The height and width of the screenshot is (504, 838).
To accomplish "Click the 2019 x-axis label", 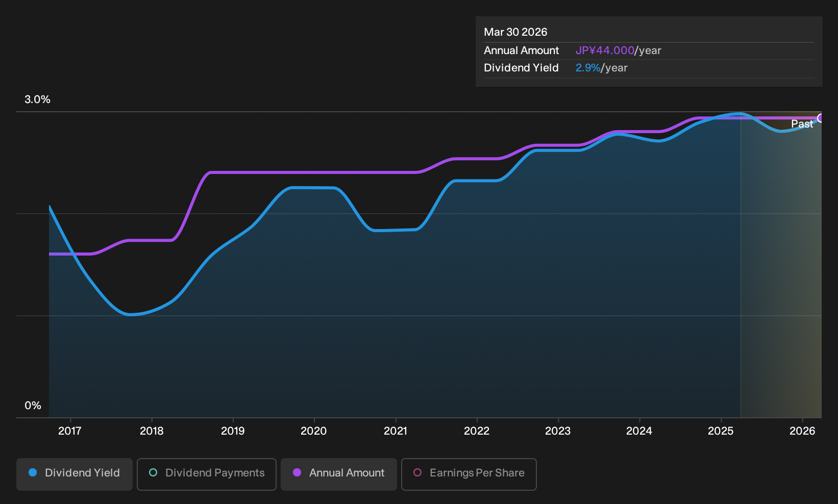I will (x=233, y=431).
